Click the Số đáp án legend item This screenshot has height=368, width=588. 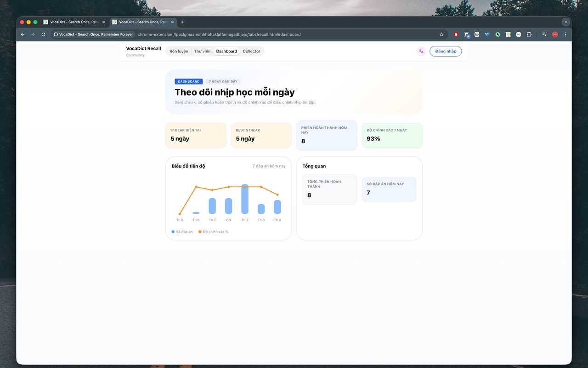(x=182, y=232)
